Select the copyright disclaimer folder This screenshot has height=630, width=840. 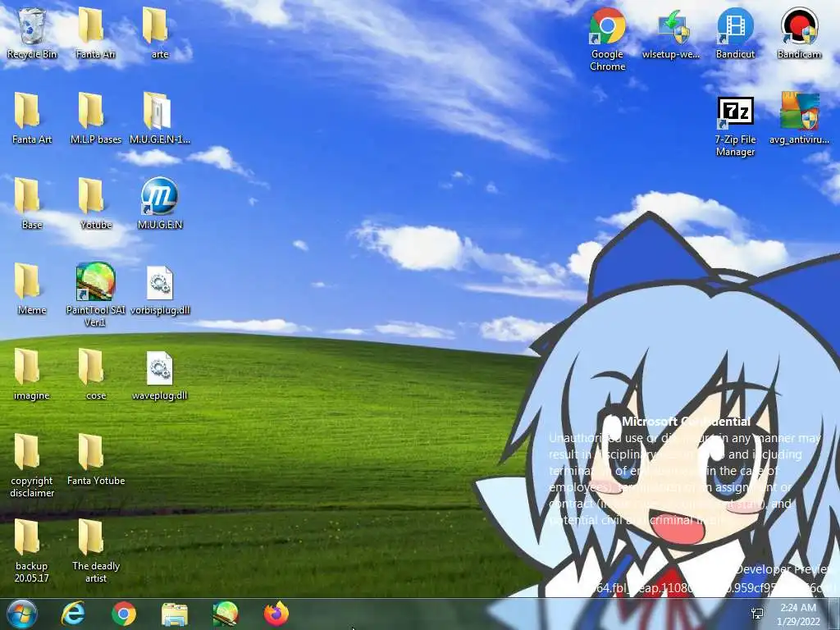[32, 465]
